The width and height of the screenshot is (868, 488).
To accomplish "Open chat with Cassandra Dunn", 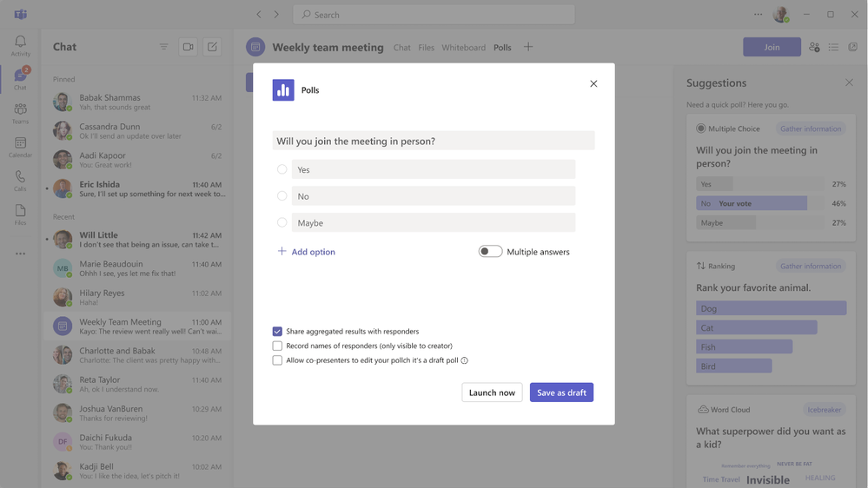I will click(137, 130).
